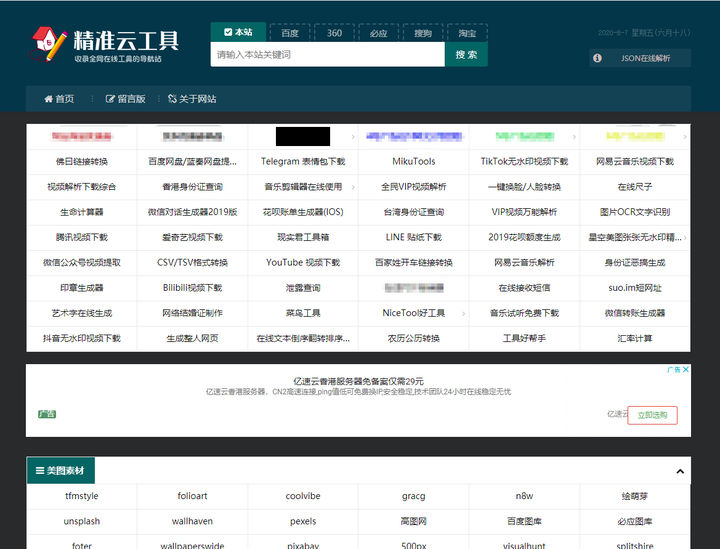The width and height of the screenshot is (720, 549).
Task: Click the keyword search input field
Action: pos(327,55)
